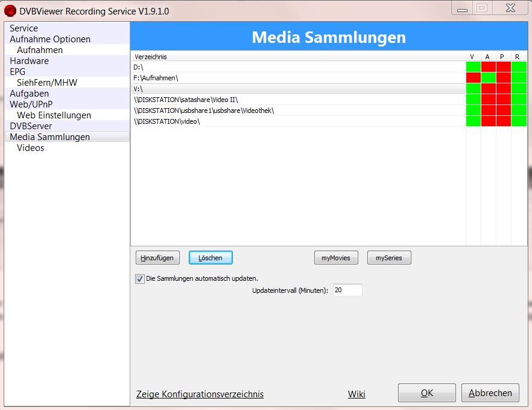Toggle P flag for satashare\Video II row
532x410 pixels.
[504, 100]
